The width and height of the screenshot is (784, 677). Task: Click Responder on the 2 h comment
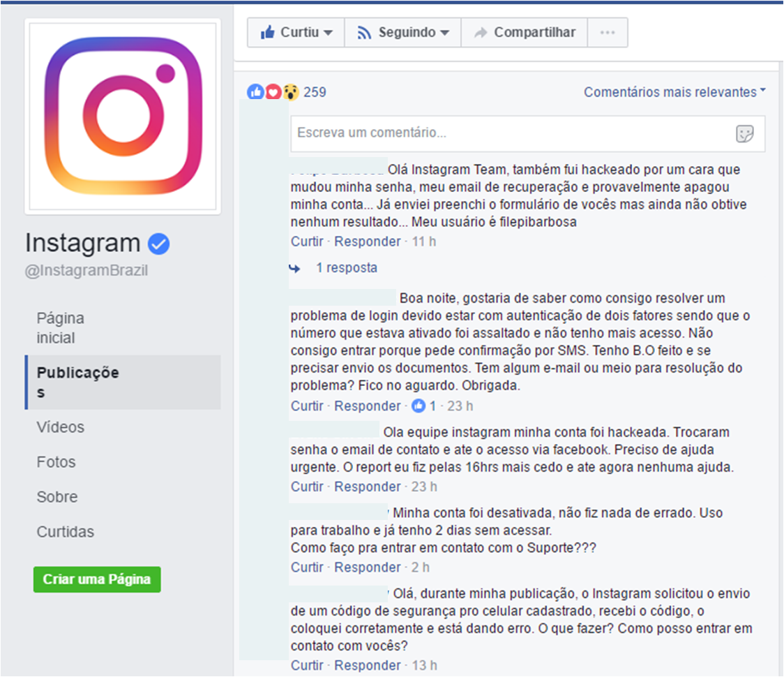click(x=368, y=567)
